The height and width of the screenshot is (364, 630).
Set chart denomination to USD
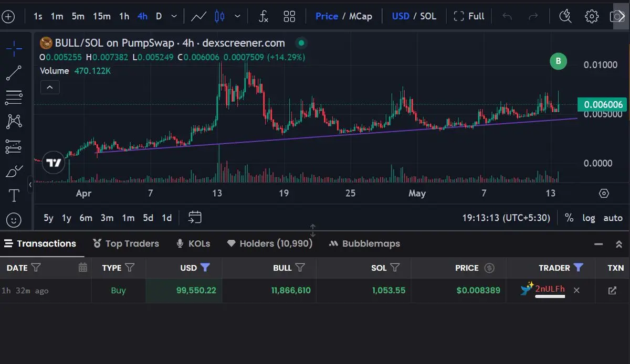click(x=401, y=16)
